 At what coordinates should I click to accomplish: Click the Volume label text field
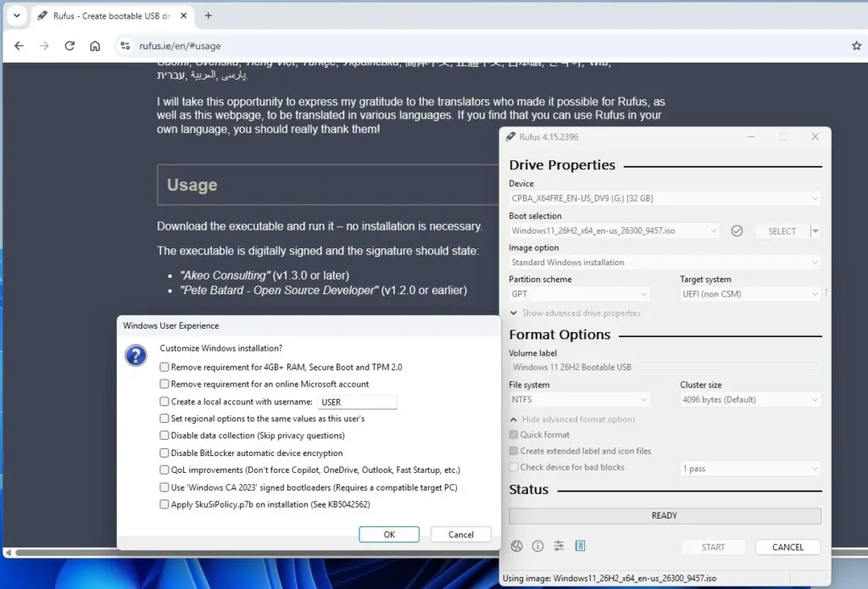pos(665,367)
